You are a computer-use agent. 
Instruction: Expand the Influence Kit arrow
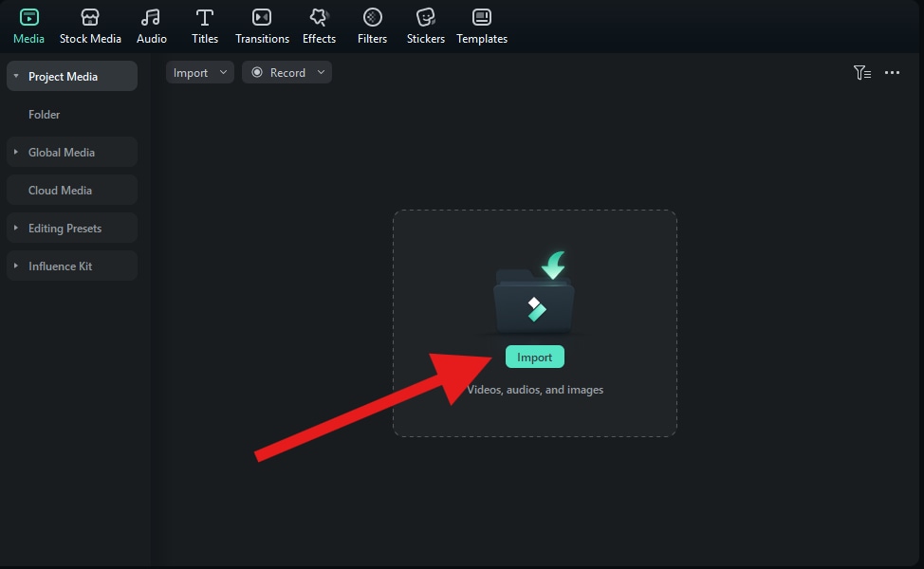coord(16,266)
